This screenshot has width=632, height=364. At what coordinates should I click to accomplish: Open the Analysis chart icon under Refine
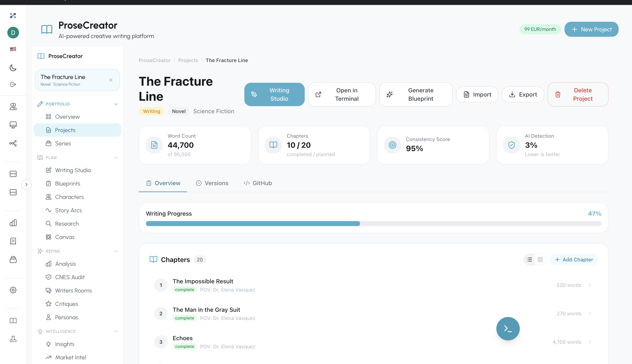[49, 263]
